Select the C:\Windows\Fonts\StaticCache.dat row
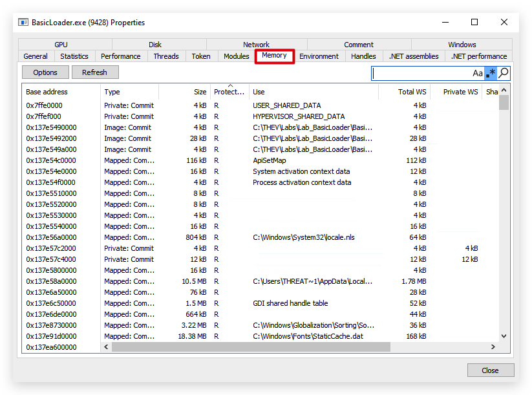The width and height of the screenshot is (532, 395). point(261,336)
